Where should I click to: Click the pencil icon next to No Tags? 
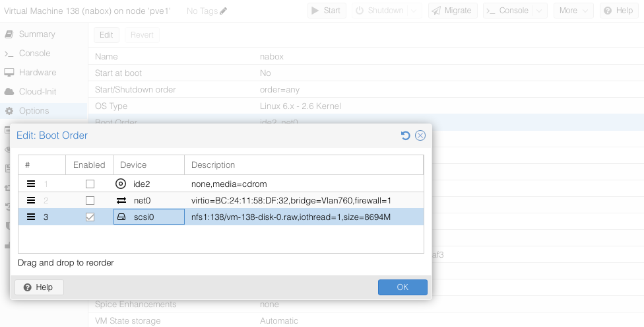pyautogui.click(x=223, y=11)
